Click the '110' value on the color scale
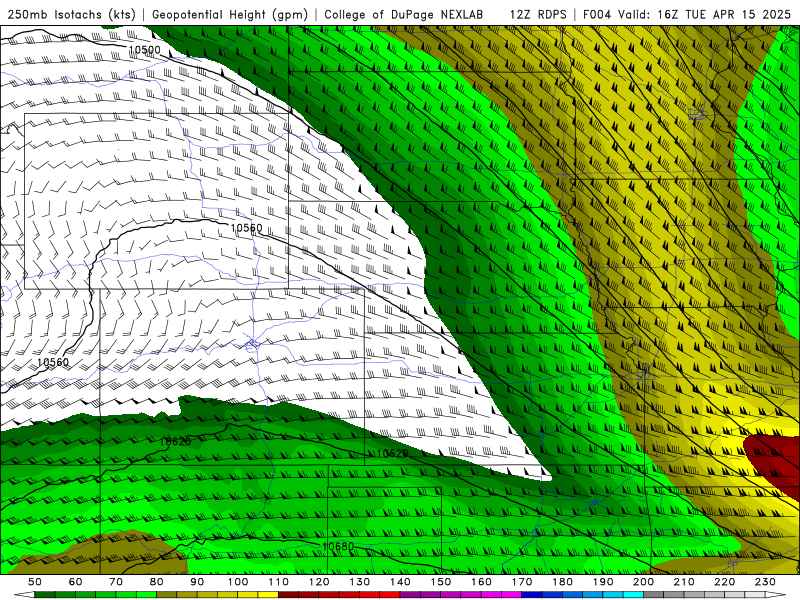The image size is (800, 600). tap(279, 582)
